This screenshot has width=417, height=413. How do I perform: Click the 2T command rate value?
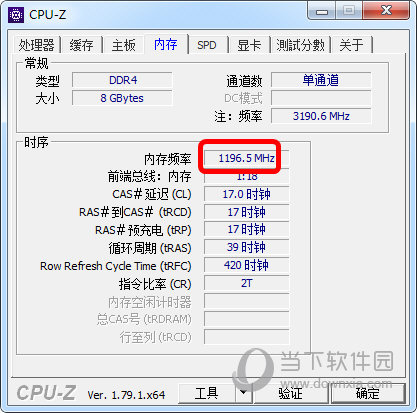pos(247,283)
